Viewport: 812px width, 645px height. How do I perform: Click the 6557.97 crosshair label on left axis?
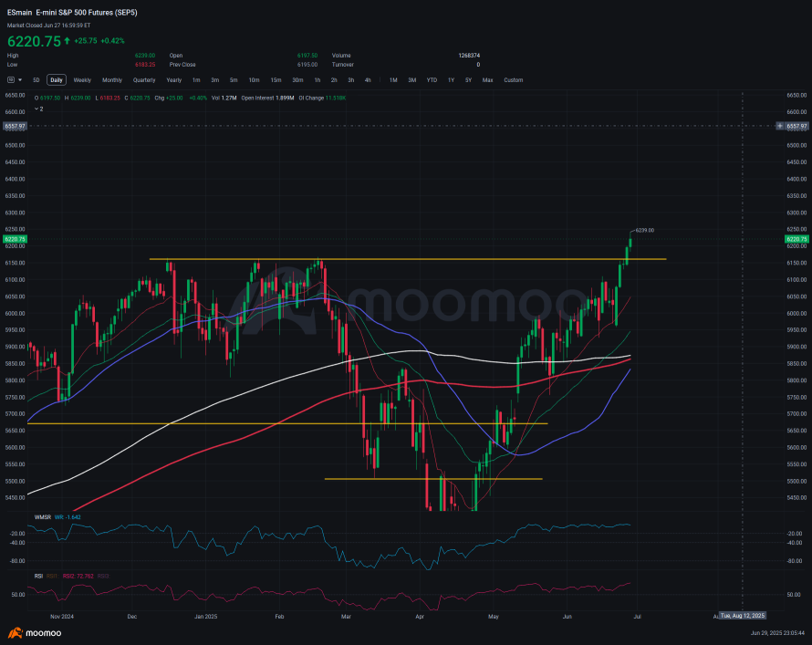coord(15,126)
